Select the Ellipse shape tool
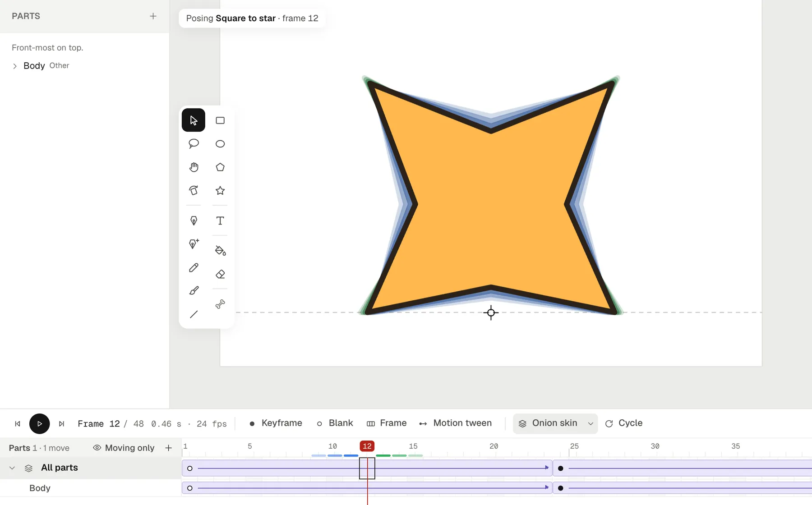This screenshot has height=505, width=812. [220, 144]
